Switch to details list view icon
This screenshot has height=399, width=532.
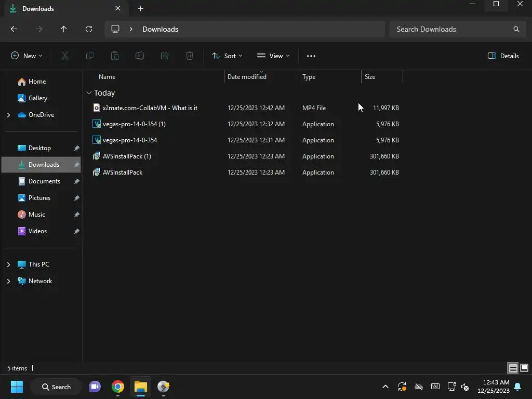point(513,368)
